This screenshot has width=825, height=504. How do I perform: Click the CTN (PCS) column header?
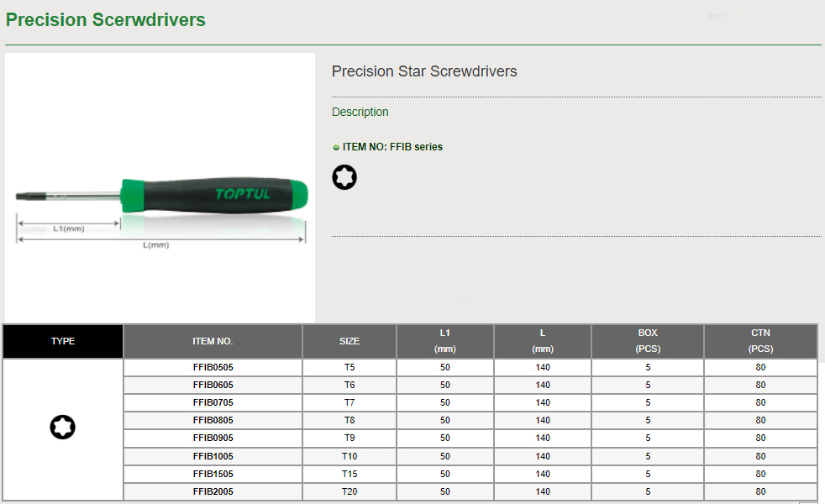(761, 341)
